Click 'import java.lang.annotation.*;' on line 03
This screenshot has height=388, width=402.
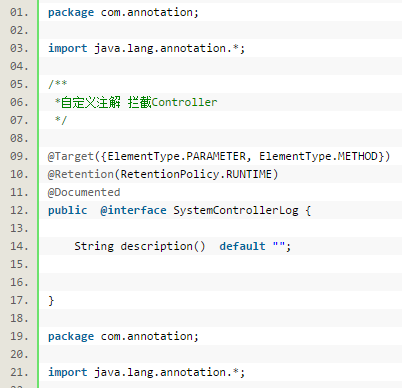147,49
